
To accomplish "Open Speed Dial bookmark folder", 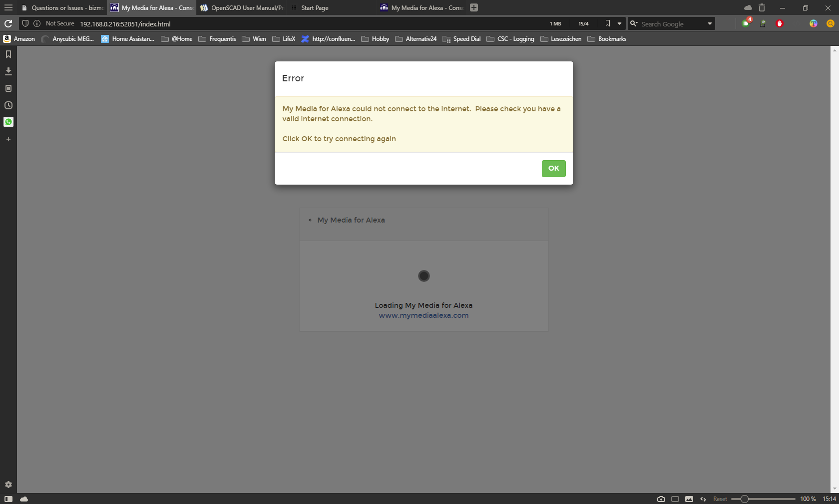I will (x=461, y=39).
